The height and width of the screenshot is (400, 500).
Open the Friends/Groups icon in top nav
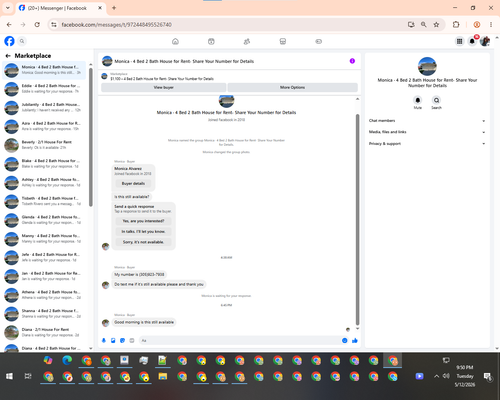coord(247,41)
